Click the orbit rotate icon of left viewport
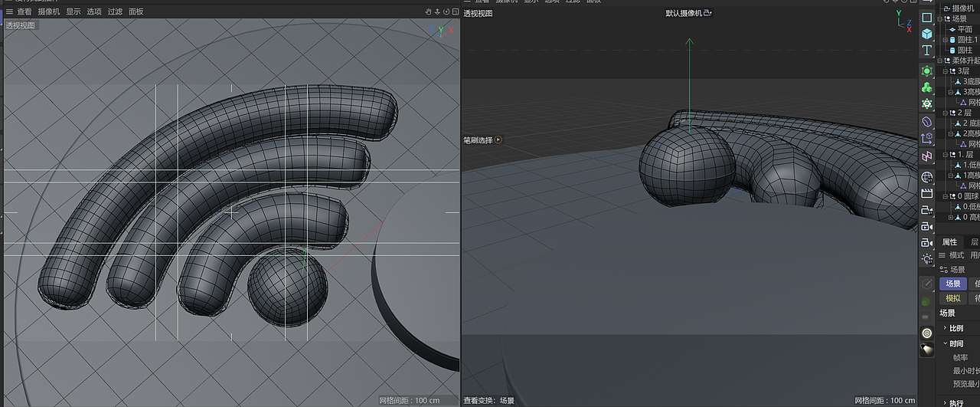Image resolution: width=980 pixels, height=407 pixels. click(x=446, y=11)
